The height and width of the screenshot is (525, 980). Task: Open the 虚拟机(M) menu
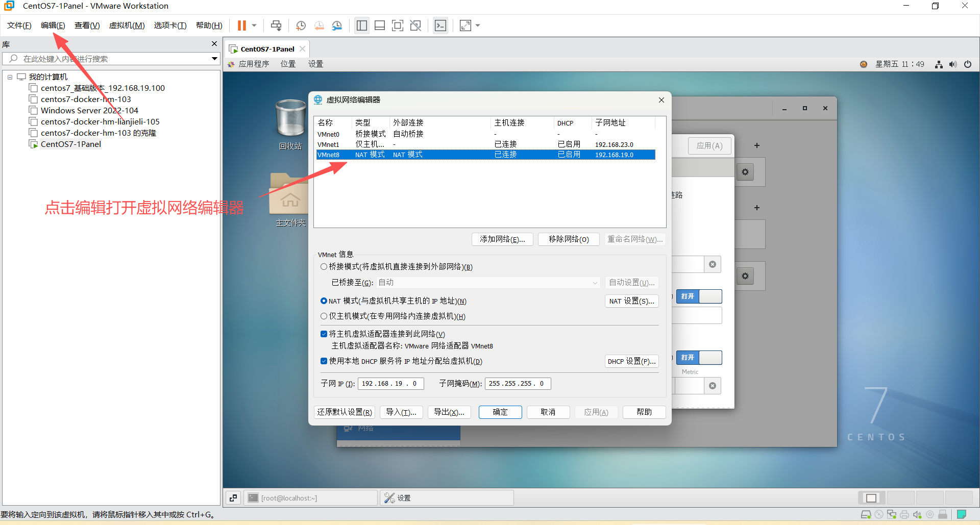coord(127,26)
